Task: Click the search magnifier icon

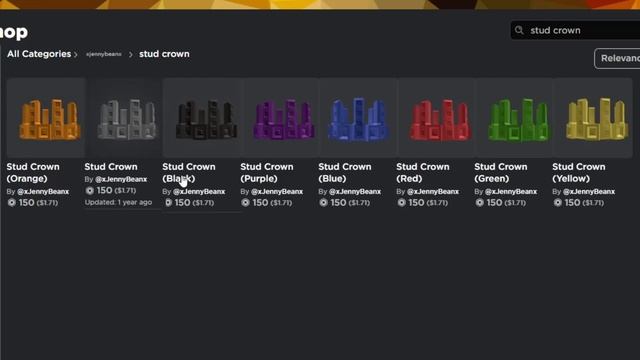Action: pos(519,30)
